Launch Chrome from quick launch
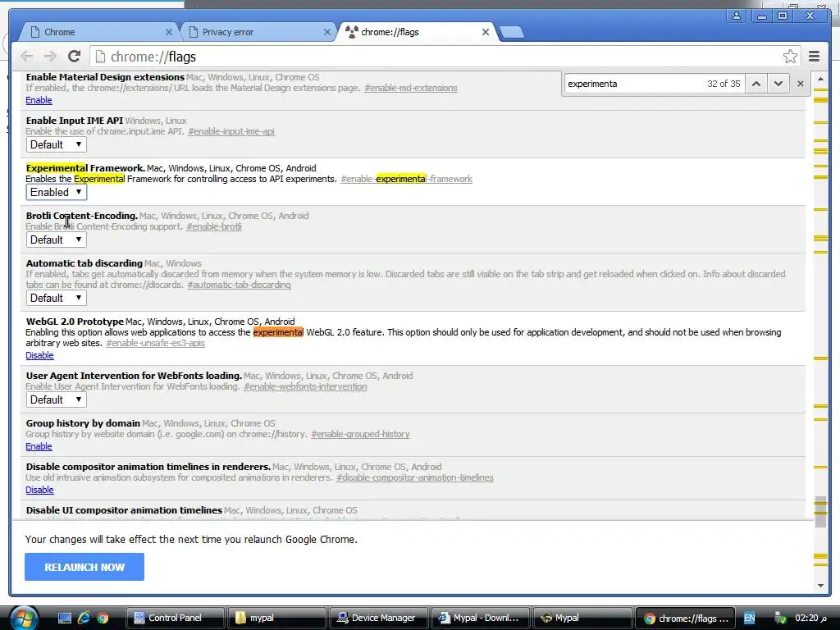The width and height of the screenshot is (840, 630). [x=103, y=619]
